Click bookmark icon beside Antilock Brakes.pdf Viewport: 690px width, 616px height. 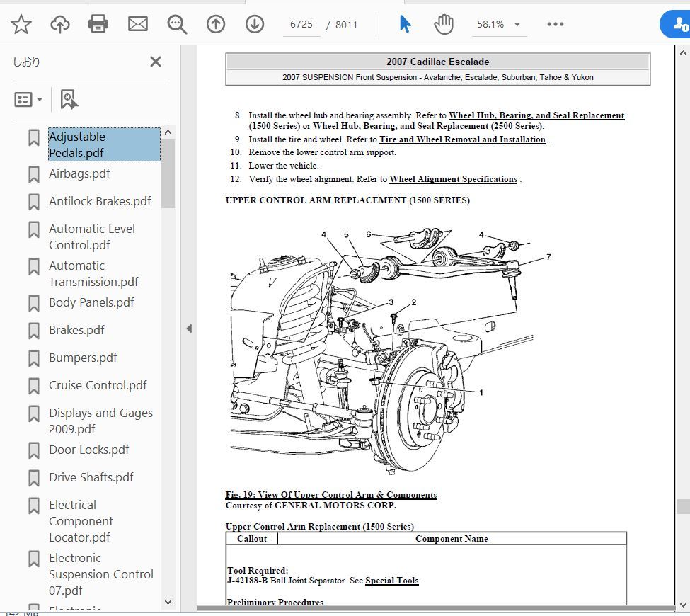[x=34, y=202]
